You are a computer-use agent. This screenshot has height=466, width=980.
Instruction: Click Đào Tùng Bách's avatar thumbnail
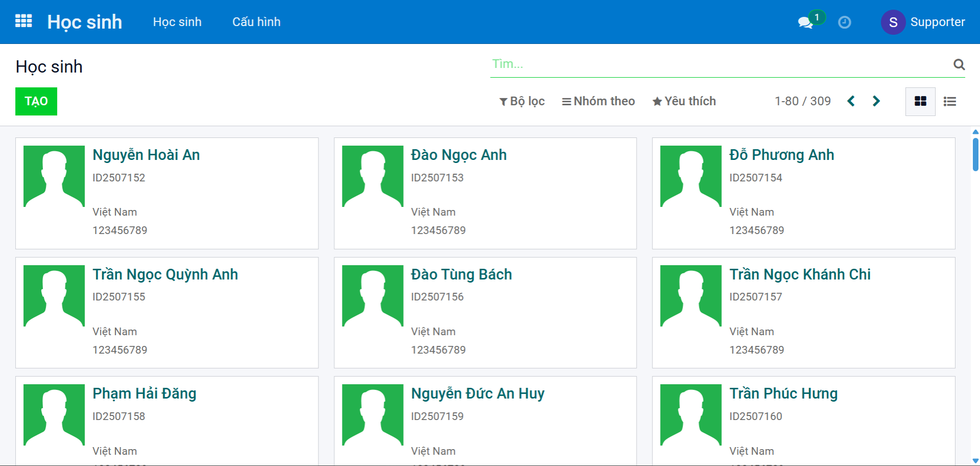pos(373,296)
